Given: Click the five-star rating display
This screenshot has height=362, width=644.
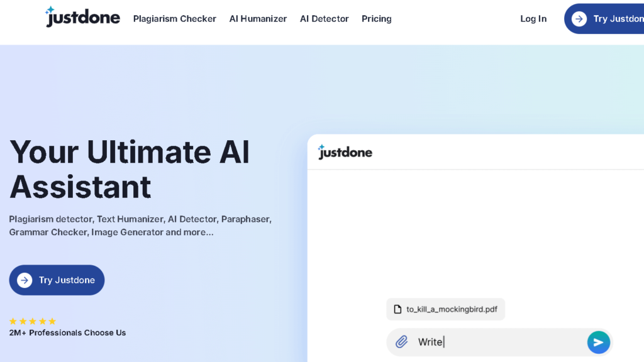Looking at the screenshot, I should click(32, 321).
